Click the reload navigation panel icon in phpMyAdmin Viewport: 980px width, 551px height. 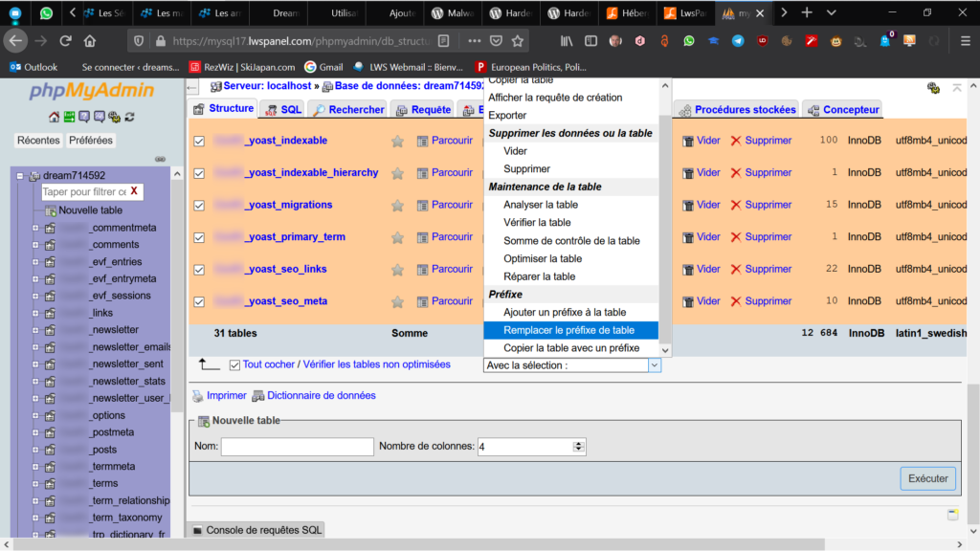click(129, 117)
